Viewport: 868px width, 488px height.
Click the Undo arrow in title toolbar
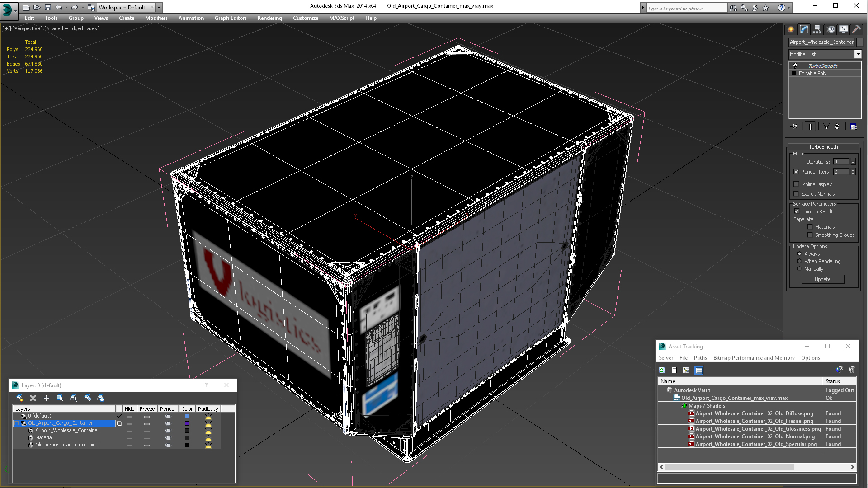click(x=59, y=7)
